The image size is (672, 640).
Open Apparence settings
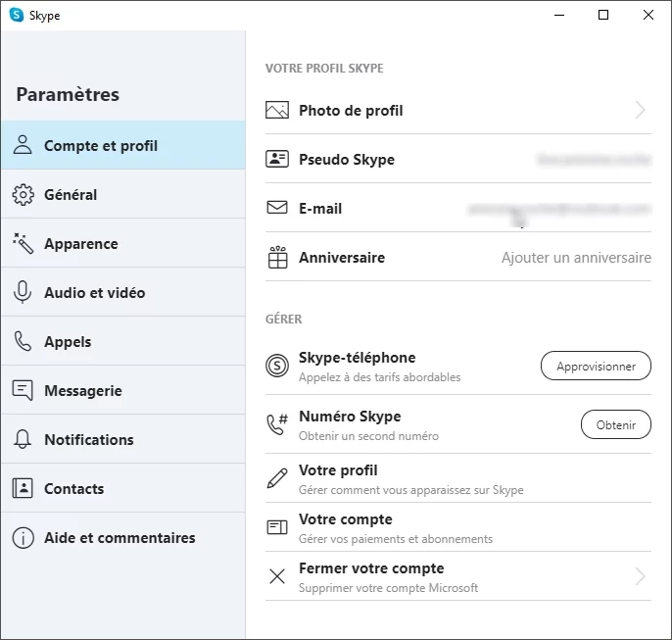tap(123, 243)
